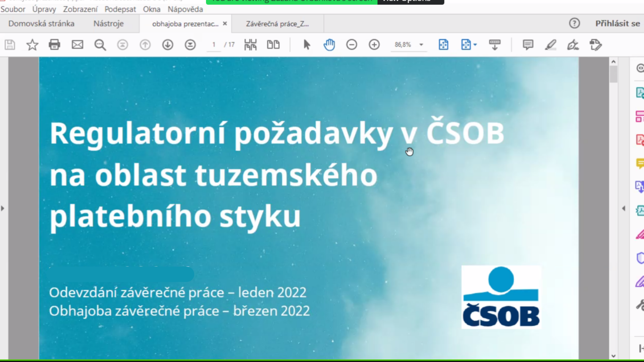The width and height of the screenshot is (644, 362).
Task: Enable the scrolling read mode icon
Action: point(495,45)
